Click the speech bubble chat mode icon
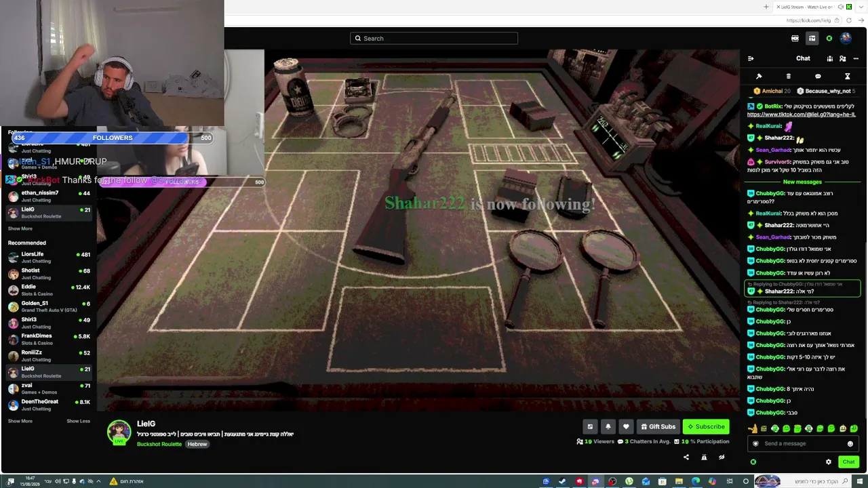The image size is (868, 488). click(x=818, y=76)
